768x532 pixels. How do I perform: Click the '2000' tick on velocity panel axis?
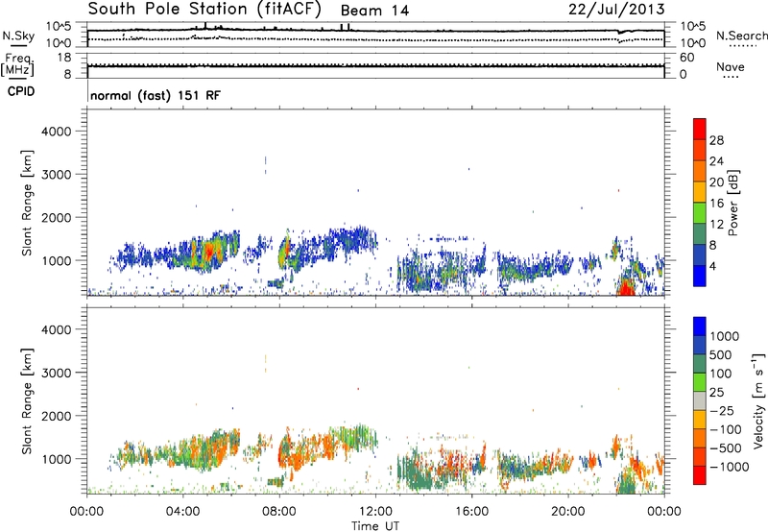pyautogui.click(x=56, y=416)
